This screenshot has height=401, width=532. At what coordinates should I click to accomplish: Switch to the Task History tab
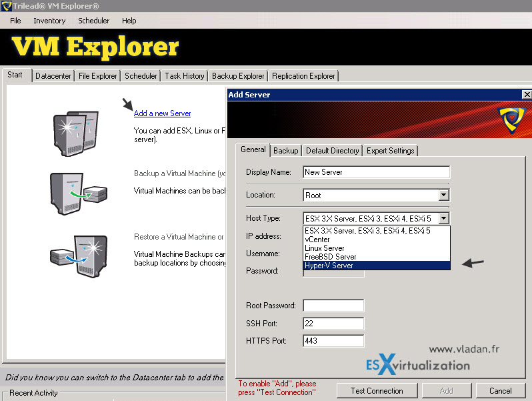click(185, 76)
